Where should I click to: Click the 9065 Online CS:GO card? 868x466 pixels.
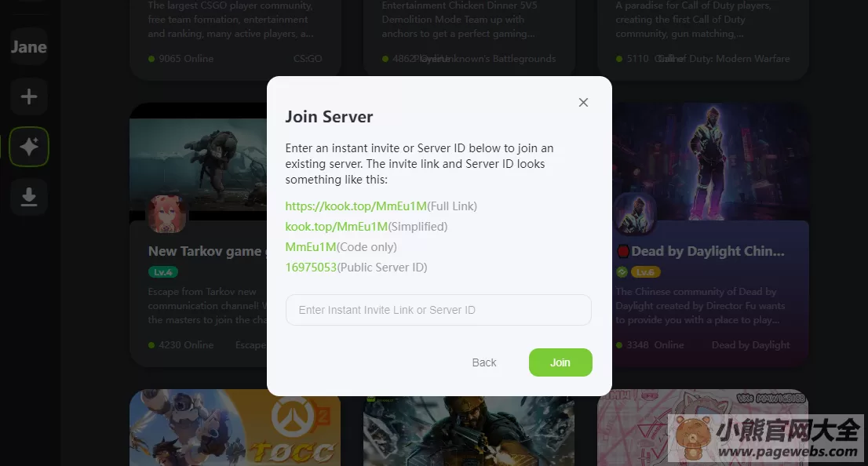click(235, 40)
